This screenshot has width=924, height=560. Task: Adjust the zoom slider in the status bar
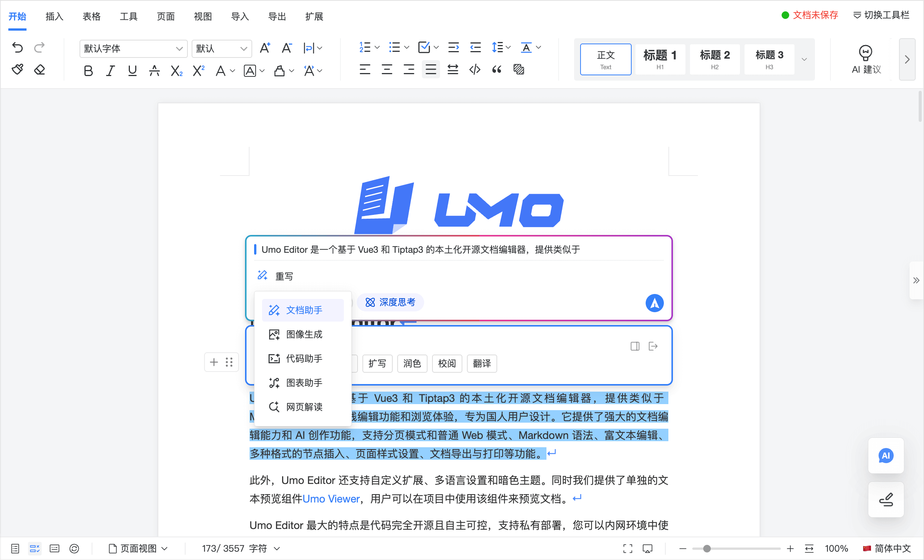coord(708,548)
